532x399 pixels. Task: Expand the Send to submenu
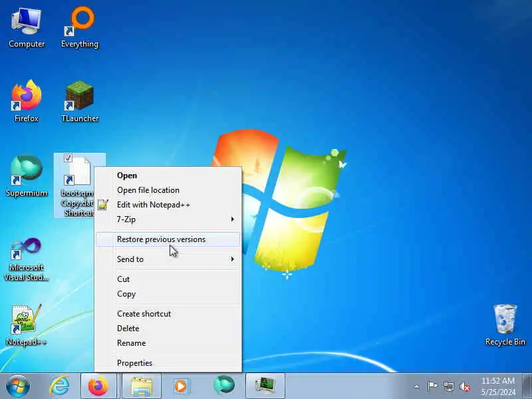(168, 259)
